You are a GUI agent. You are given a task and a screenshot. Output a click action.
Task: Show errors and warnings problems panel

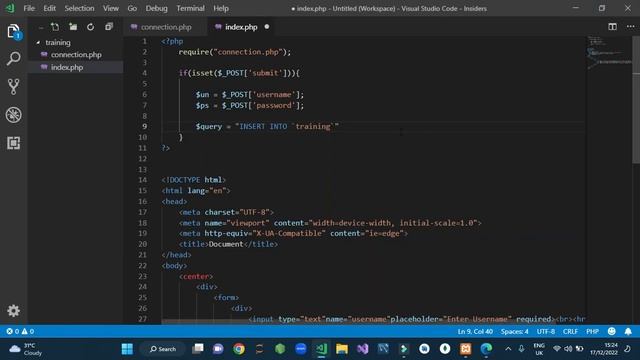click(x=20, y=331)
